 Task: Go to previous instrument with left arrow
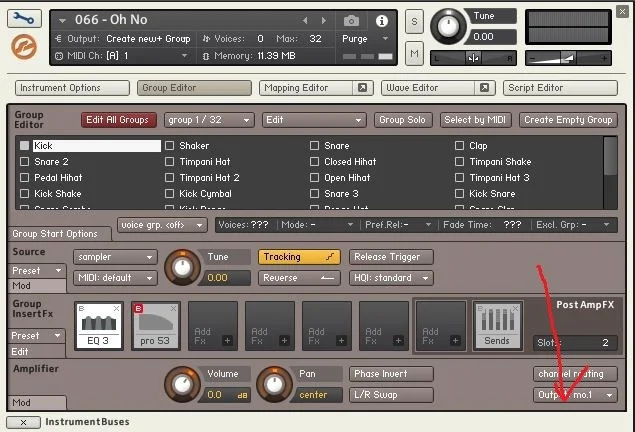[x=305, y=20]
